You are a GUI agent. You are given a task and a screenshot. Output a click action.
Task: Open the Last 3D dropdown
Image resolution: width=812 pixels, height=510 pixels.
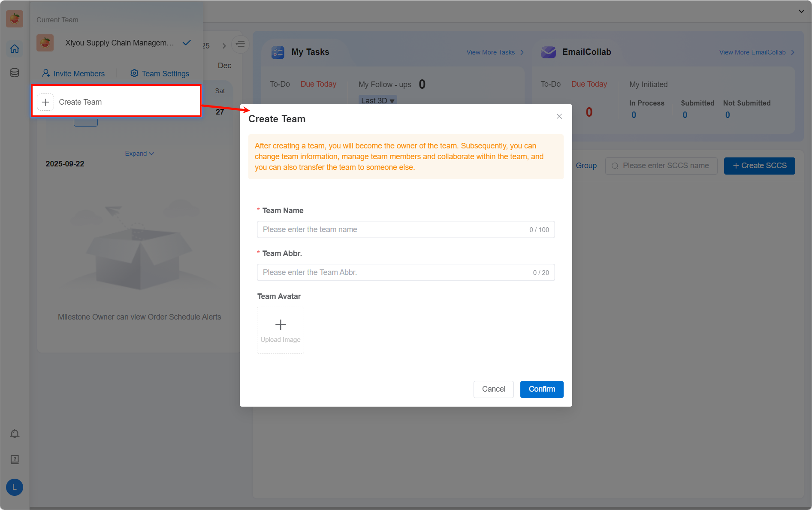pos(377,100)
